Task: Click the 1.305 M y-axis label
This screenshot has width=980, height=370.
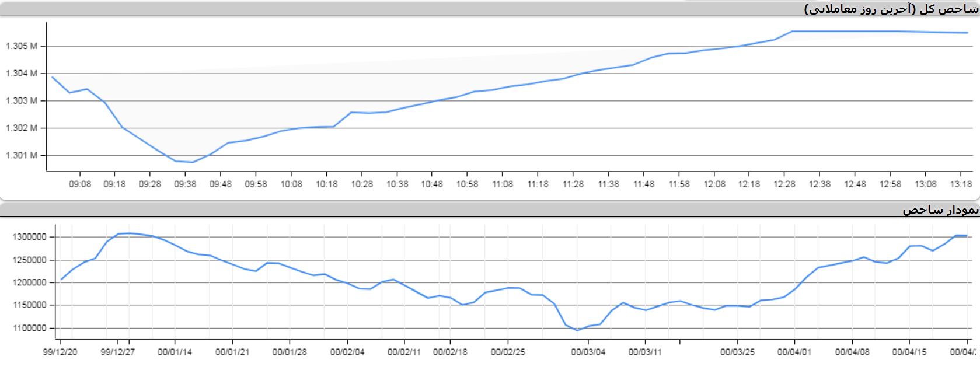Action: pos(22,46)
